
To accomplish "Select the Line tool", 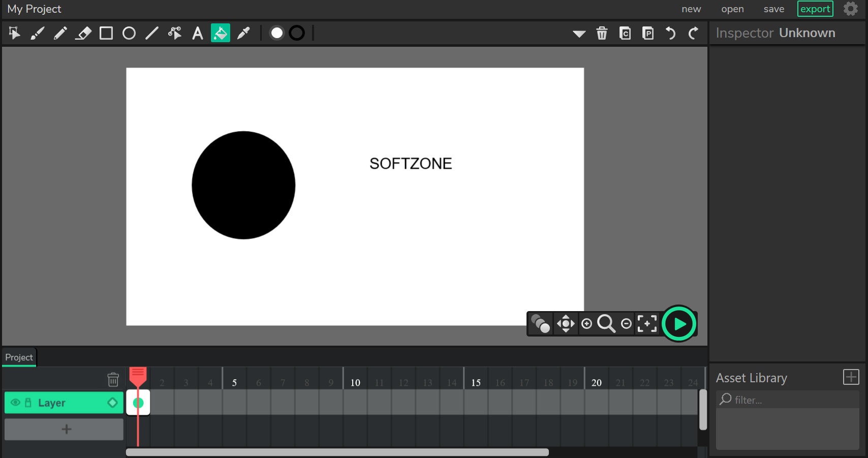I will pyautogui.click(x=152, y=33).
